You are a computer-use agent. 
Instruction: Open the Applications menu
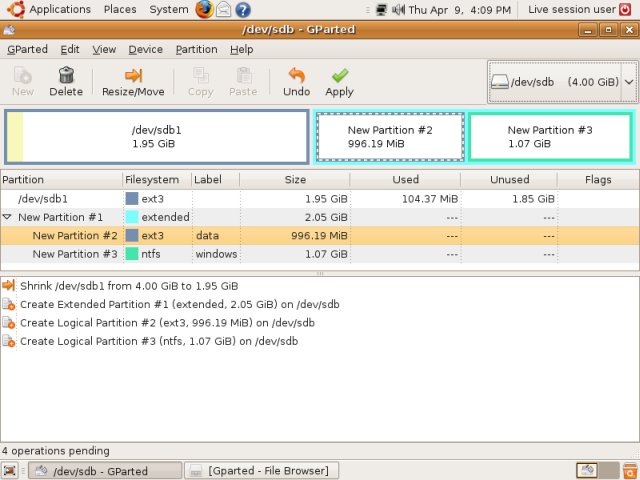(60, 9)
